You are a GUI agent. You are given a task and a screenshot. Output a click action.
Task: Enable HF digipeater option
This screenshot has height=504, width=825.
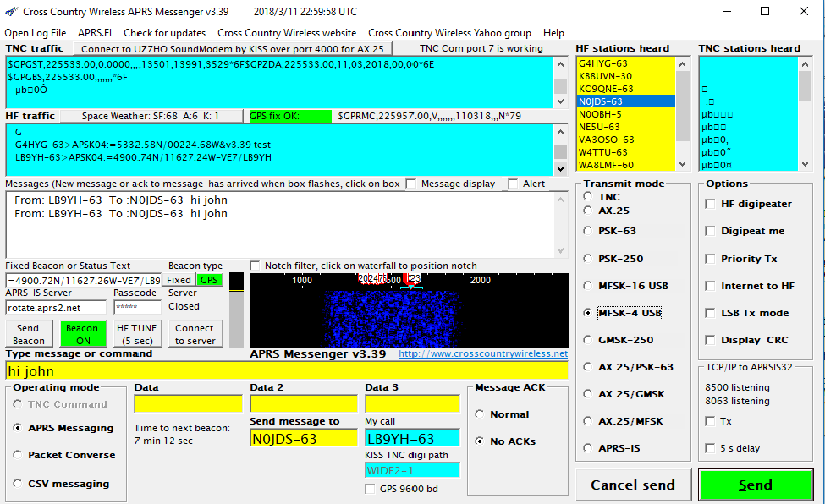tap(710, 204)
